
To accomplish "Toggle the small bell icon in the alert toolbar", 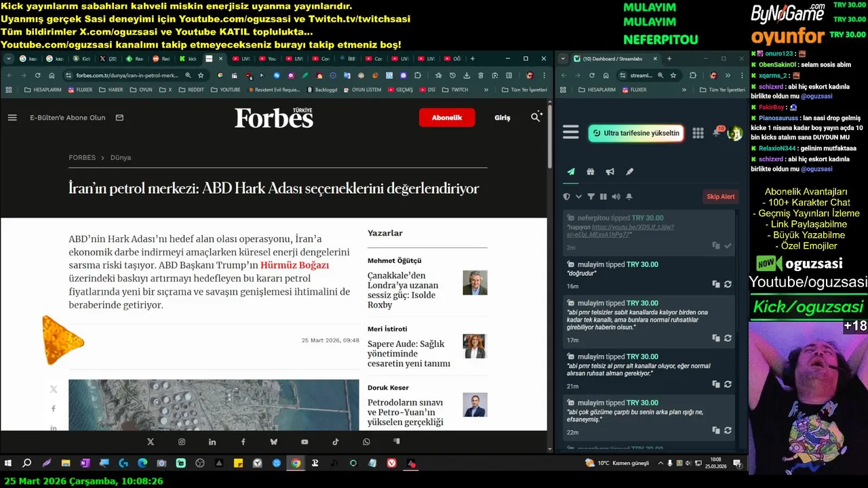I will click(629, 197).
